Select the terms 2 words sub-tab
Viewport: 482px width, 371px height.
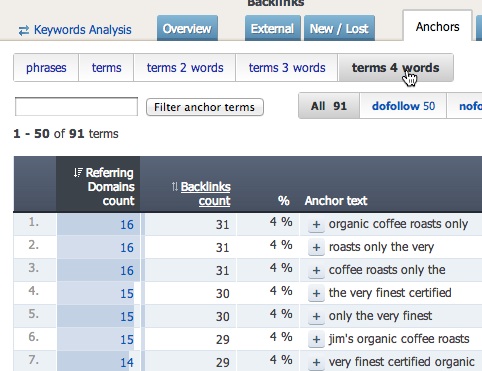[x=185, y=68]
